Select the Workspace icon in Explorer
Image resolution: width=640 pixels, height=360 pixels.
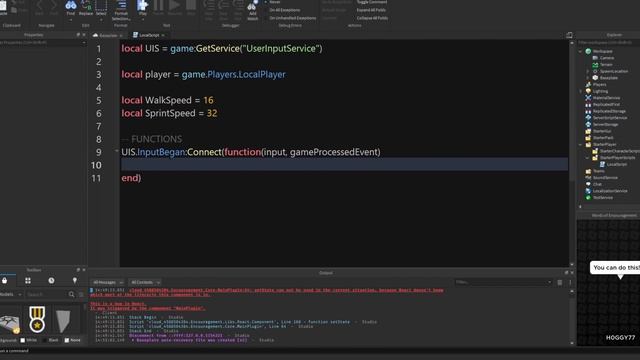coord(588,51)
